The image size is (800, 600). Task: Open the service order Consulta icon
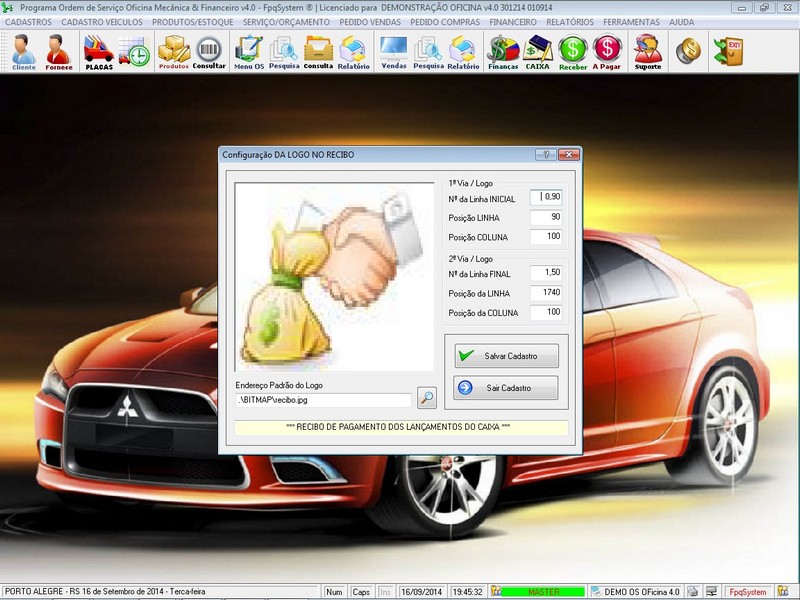[x=318, y=52]
